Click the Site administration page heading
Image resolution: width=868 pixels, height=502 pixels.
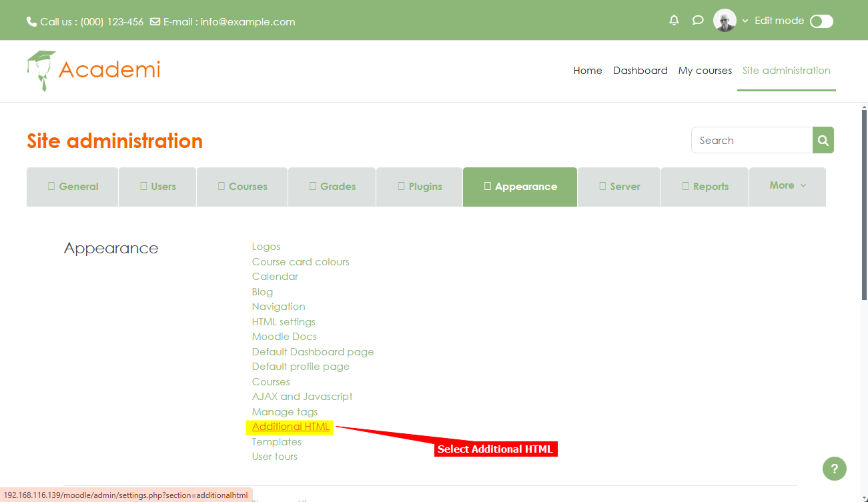pos(115,141)
